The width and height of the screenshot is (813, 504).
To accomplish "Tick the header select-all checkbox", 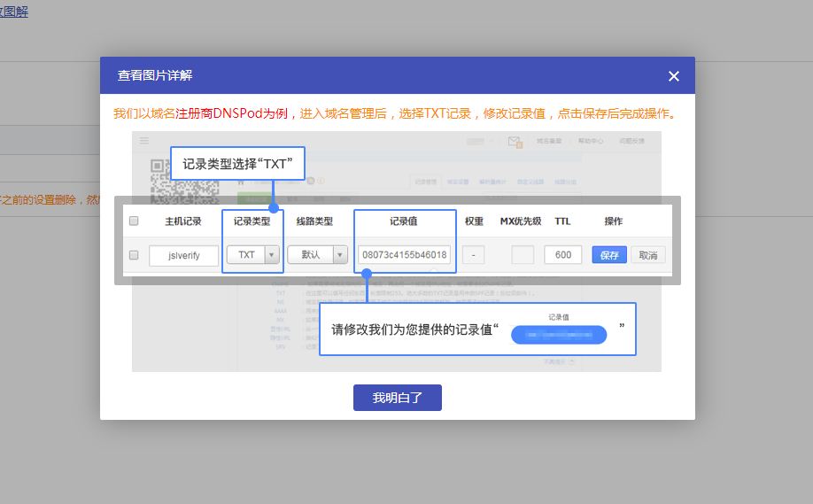I will point(134,221).
